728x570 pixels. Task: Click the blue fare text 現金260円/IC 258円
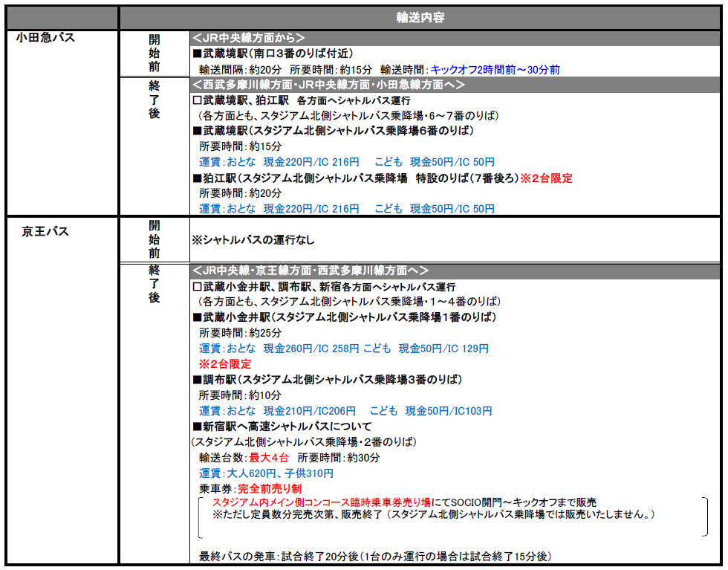pos(311,349)
